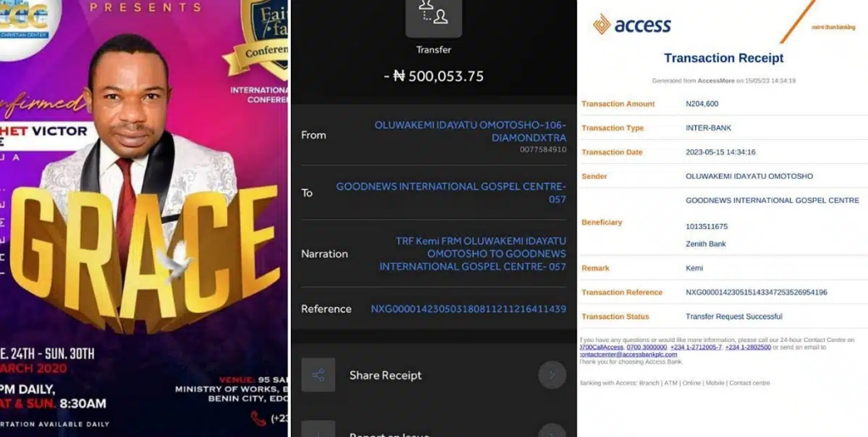Open the chevron arrow next to Share Receipt
868x437 pixels.
pos(552,375)
